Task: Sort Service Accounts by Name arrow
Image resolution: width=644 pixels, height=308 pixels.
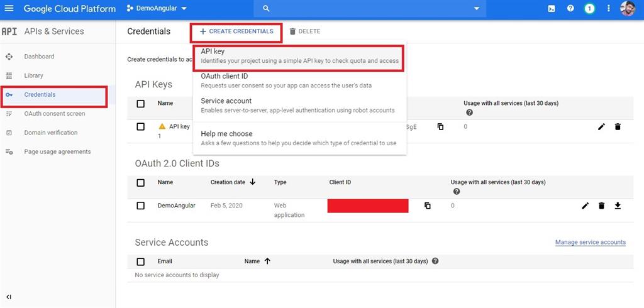Action: point(267,261)
